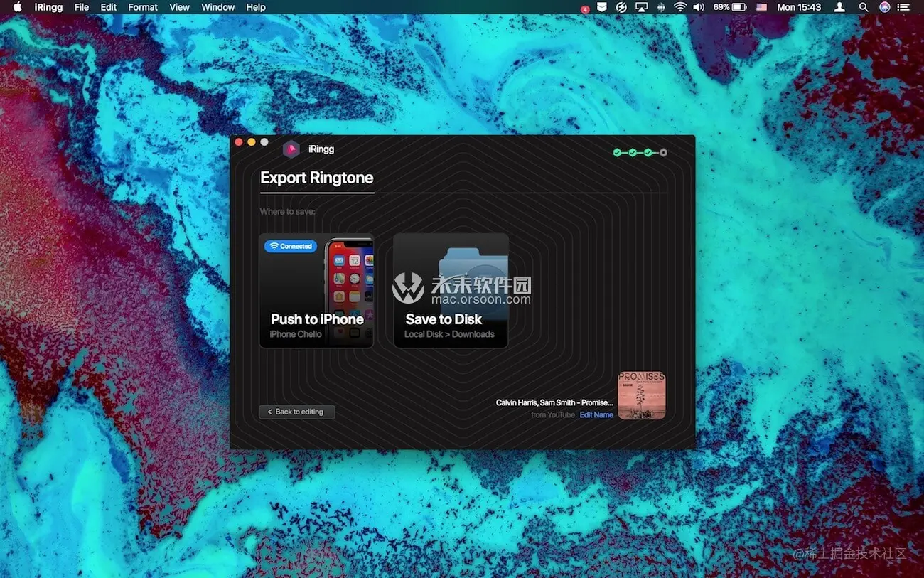Open the lightning bolt menu bar icon
Viewport: 924px width, 578px height.
[621, 7]
